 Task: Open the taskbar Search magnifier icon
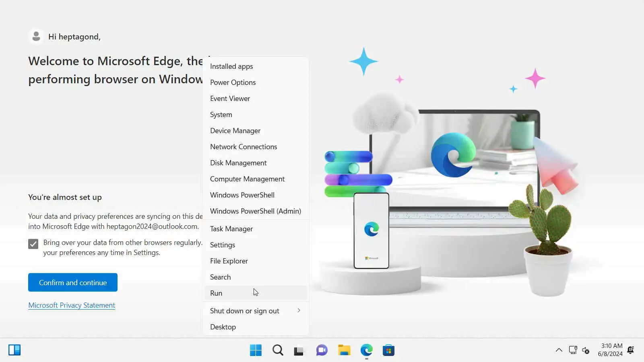coord(278,350)
